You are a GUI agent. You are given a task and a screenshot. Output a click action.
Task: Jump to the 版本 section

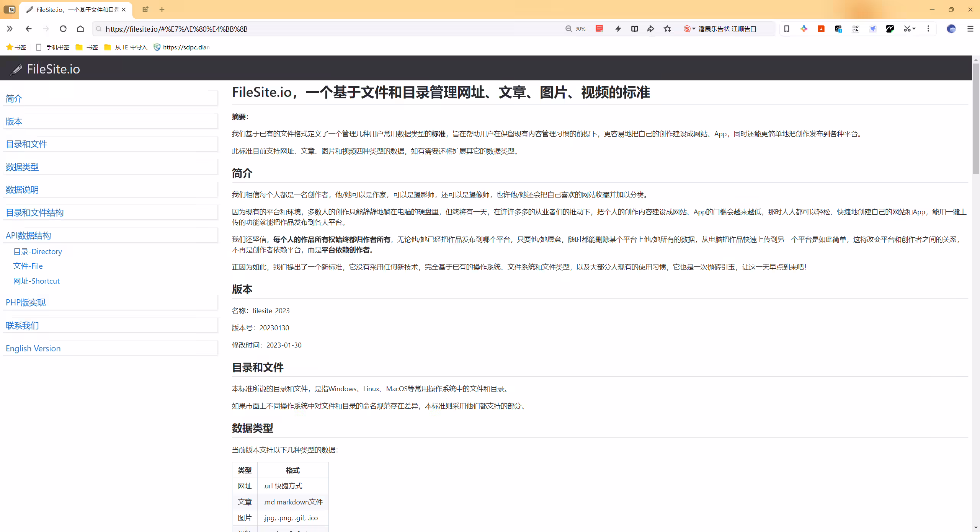(14, 122)
